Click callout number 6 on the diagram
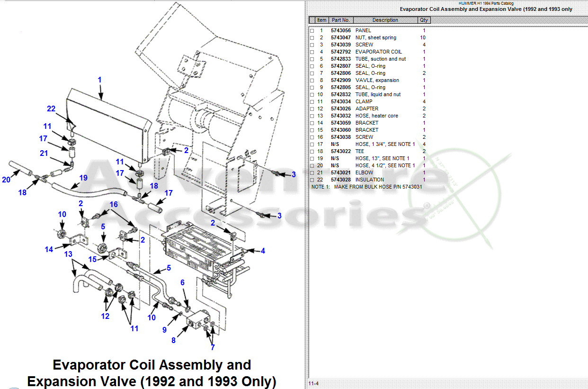This screenshot has height=389, width=588. point(182,282)
